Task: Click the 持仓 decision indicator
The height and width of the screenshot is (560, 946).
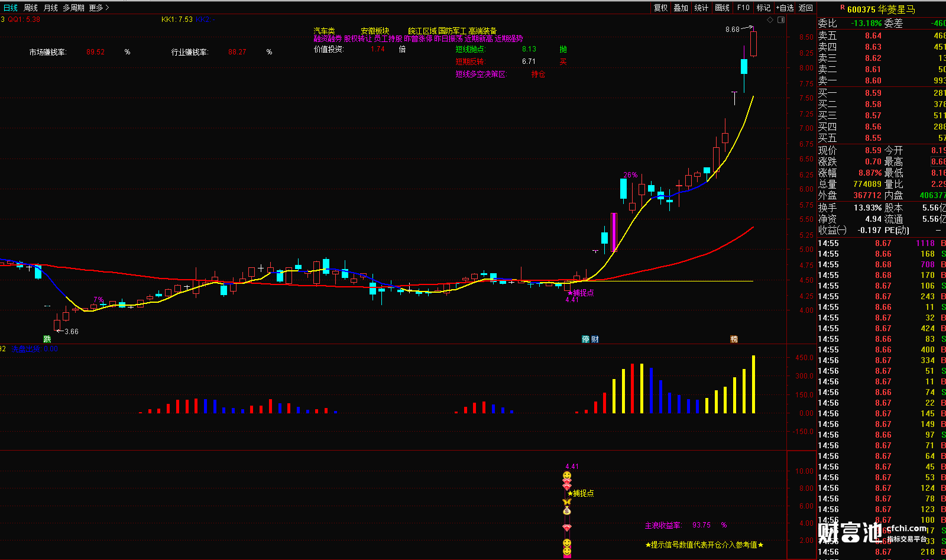Action: 538,75
